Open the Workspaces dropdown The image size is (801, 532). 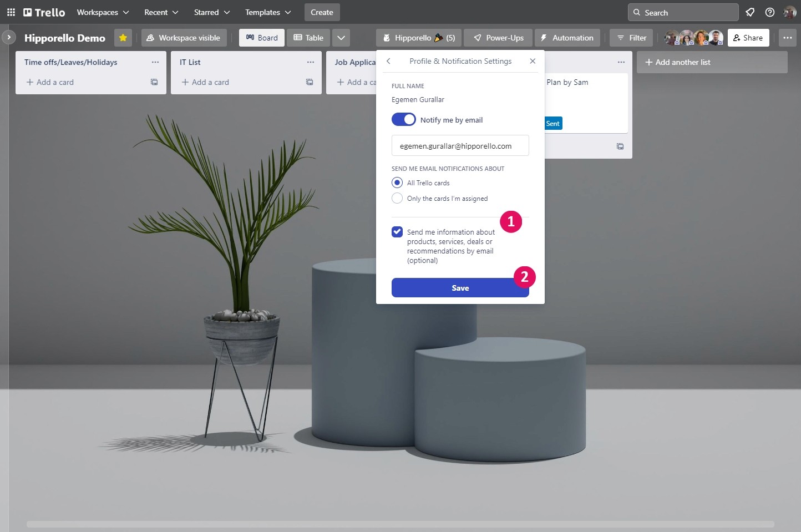(103, 12)
